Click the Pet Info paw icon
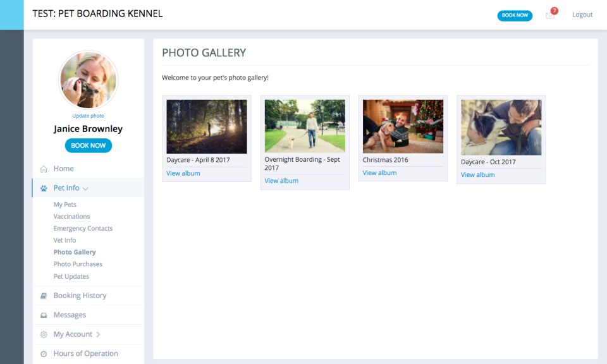This screenshot has height=364, width=607. 44,188
